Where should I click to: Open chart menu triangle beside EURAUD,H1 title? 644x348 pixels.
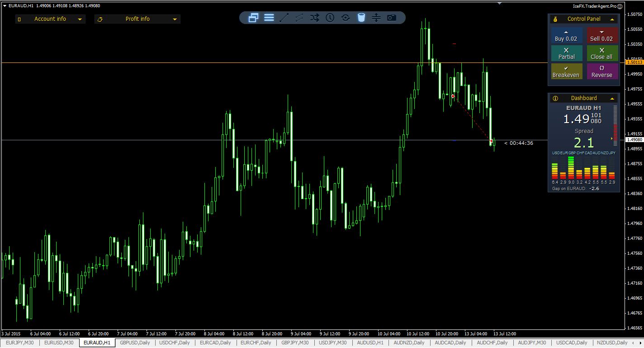[5, 6]
